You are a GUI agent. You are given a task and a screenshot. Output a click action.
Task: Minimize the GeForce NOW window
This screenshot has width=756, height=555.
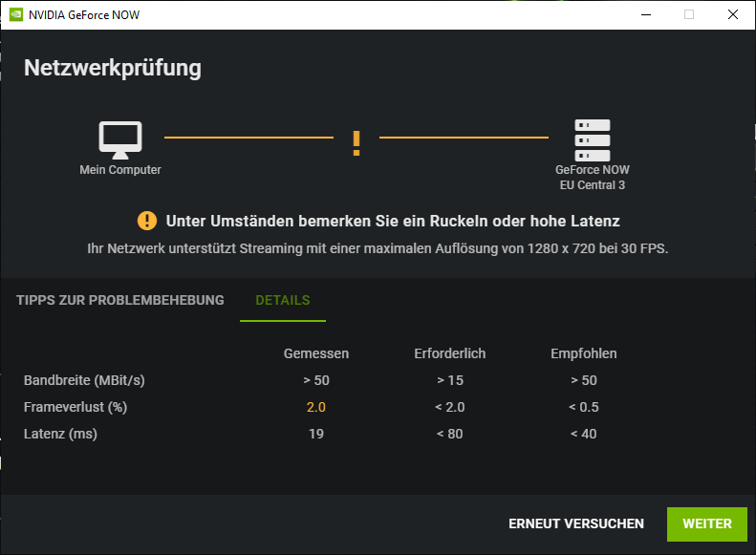coord(646,15)
